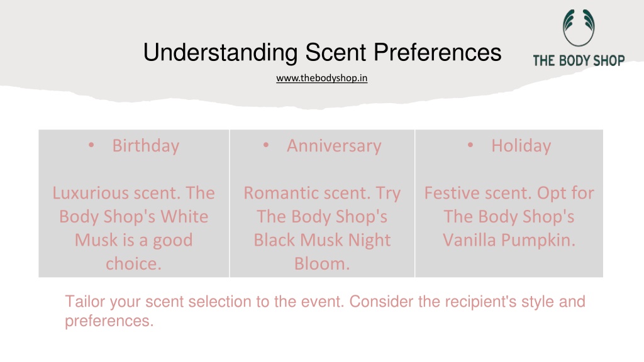Select the Black Musk Night Bloom text
644x362 pixels.
(322, 228)
